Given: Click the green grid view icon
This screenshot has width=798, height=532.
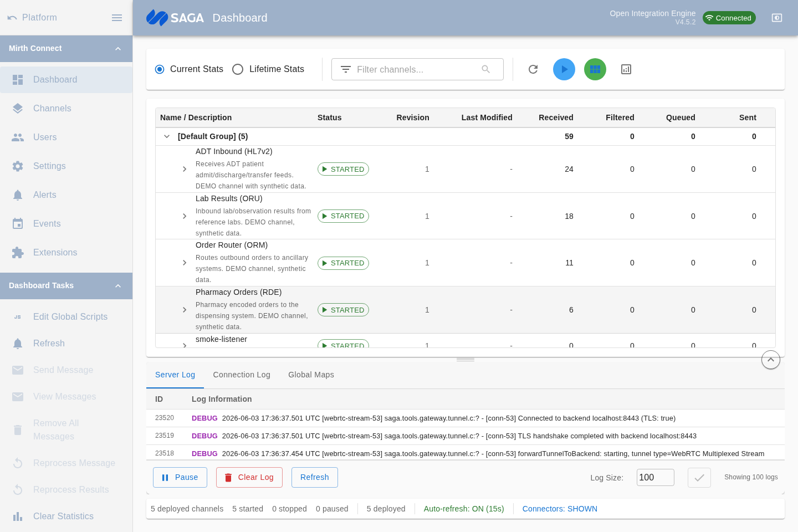Looking at the screenshot, I should pos(595,69).
